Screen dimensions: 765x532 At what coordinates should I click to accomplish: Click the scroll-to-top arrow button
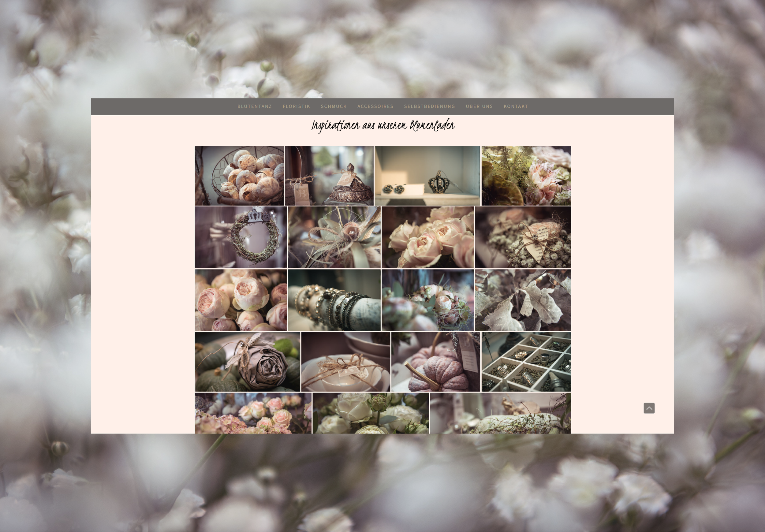pos(649,408)
